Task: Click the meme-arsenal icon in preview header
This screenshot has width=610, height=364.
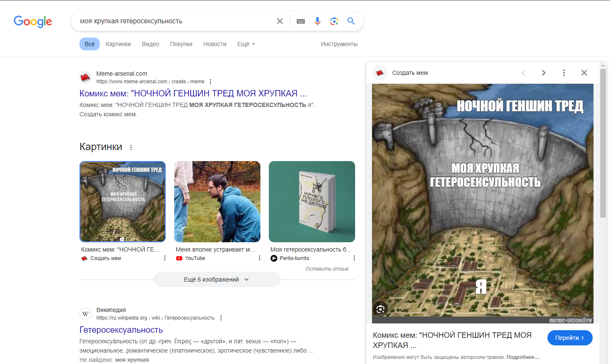Action: [x=380, y=73]
